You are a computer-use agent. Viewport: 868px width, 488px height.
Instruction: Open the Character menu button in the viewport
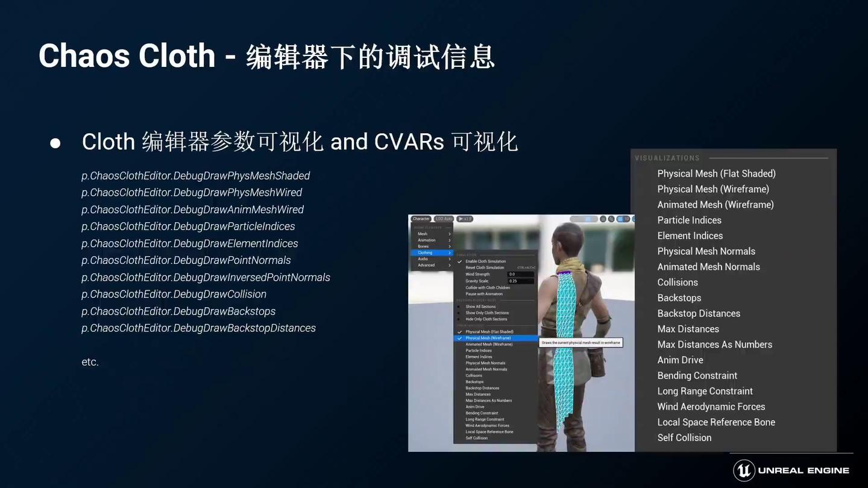click(421, 219)
